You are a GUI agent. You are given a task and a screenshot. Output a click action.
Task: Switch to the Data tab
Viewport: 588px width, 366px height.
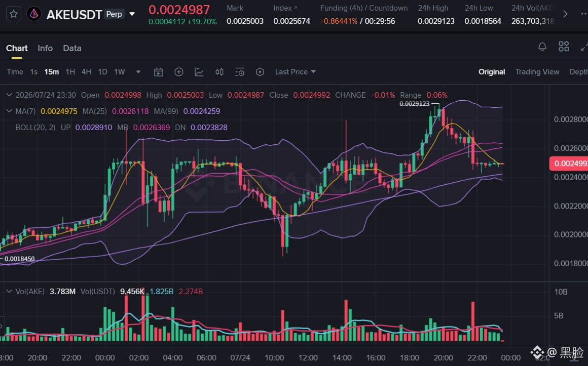click(72, 48)
